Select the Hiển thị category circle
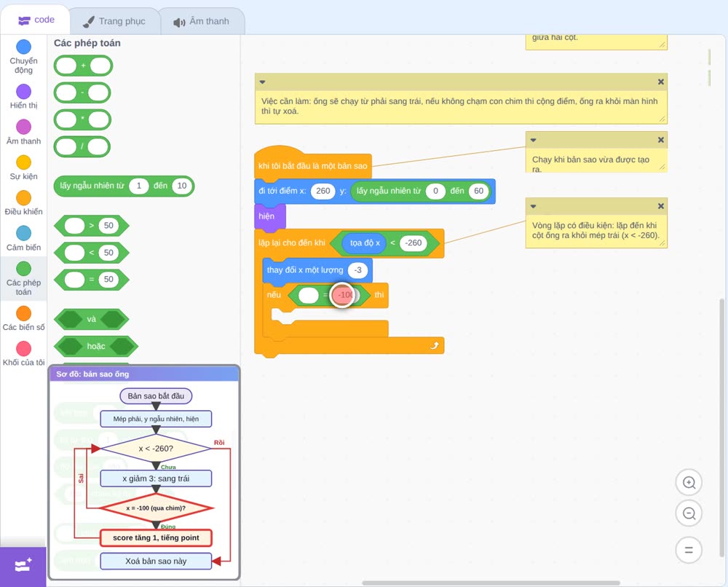Screen dimensions: 728x587 [x=23, y=92]
